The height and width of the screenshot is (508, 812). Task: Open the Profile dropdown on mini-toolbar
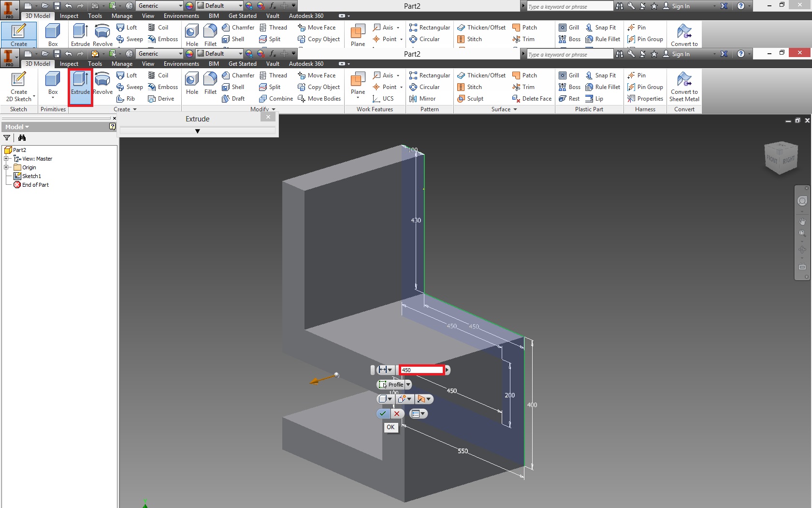pyautogui.click(x=407, y=385)
